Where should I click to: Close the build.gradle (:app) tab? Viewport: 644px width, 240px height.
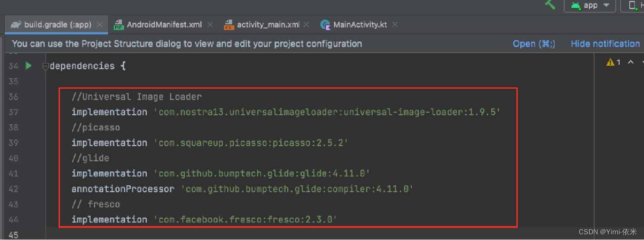100,25
